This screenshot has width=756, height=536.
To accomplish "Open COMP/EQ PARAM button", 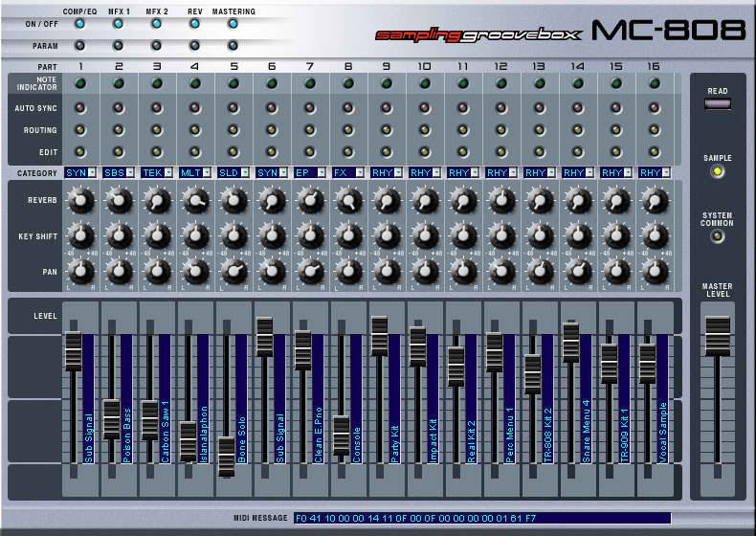I will click(80, 46).
